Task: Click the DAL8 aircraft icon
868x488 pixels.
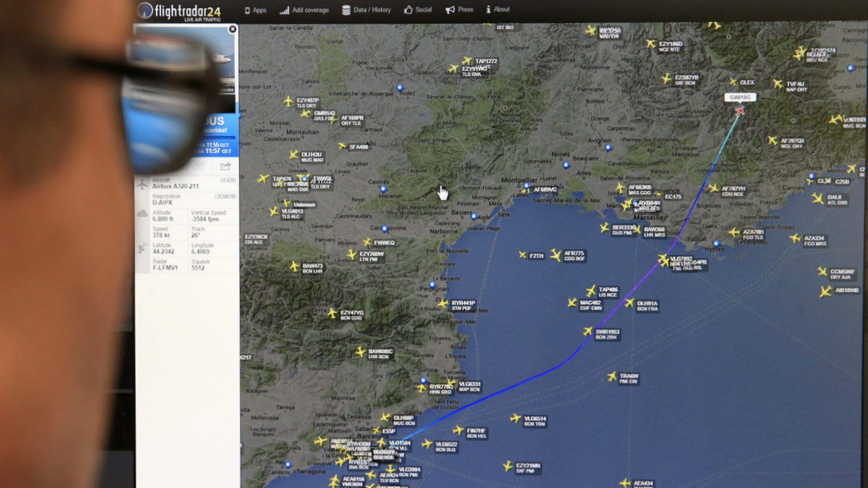Action: [x=817, y=197]
